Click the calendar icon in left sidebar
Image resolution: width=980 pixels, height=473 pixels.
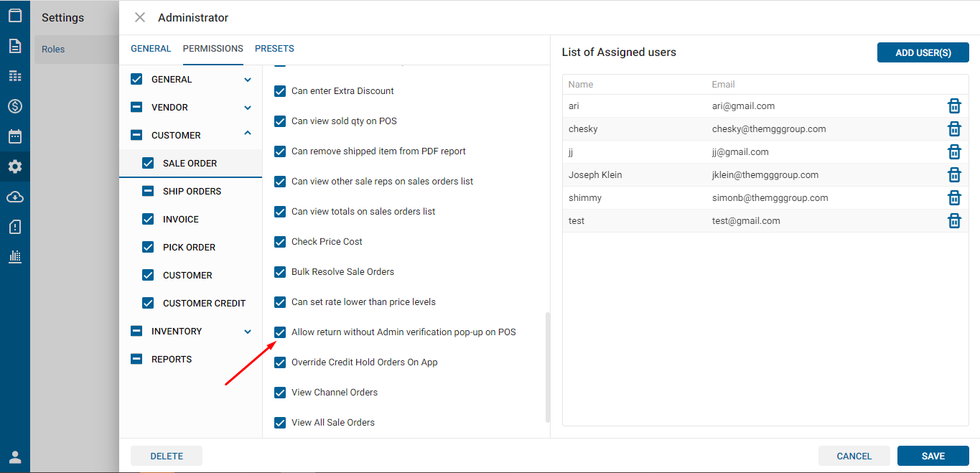click(x=15, y=136)
